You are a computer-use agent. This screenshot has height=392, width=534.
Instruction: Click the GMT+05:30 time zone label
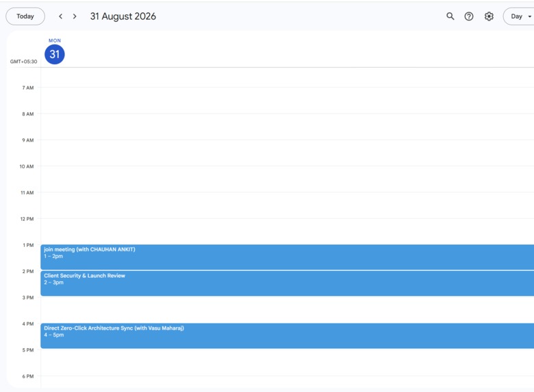click(23, 62)
